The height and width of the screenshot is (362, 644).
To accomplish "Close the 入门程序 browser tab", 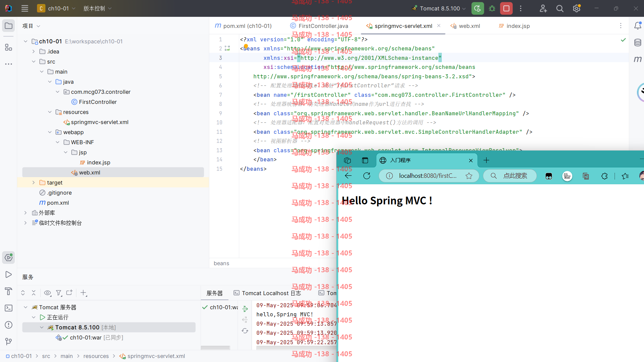I will pyautogui.click(x=471, y=160).
